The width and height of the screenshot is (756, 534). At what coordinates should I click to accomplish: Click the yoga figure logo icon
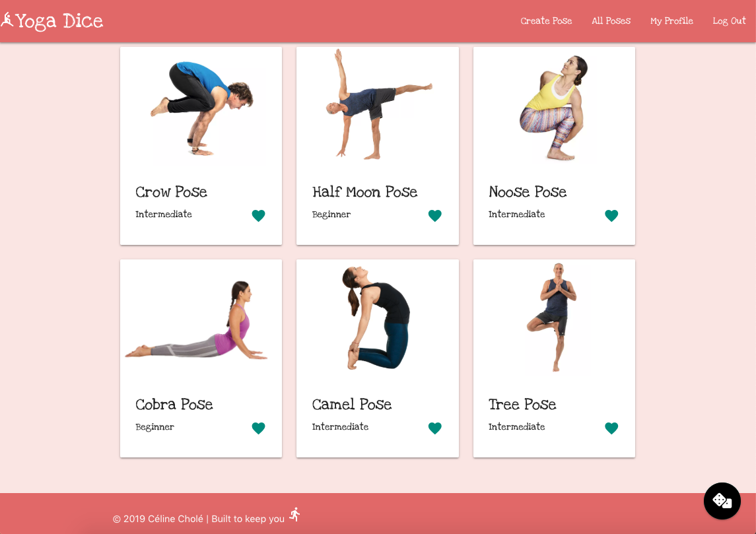(7, 20)
